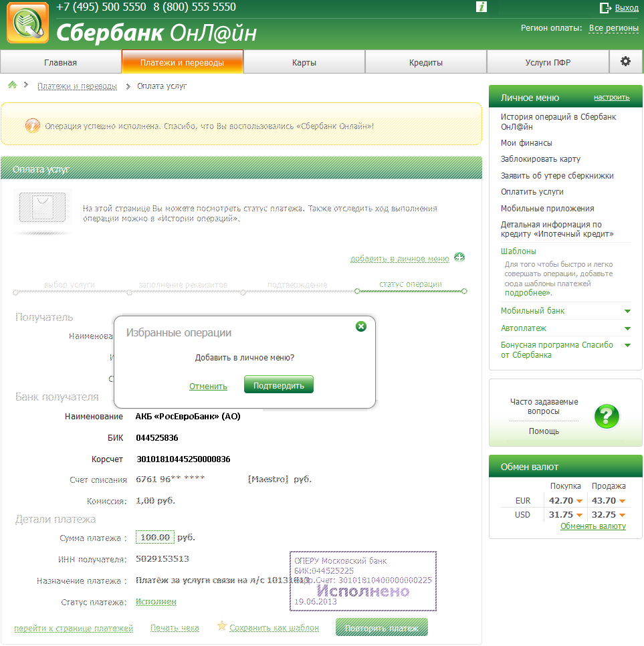Go to the Кредиты tab
Image resolution: width=644 pixels, height=646 pixels.
coord(425,62)
